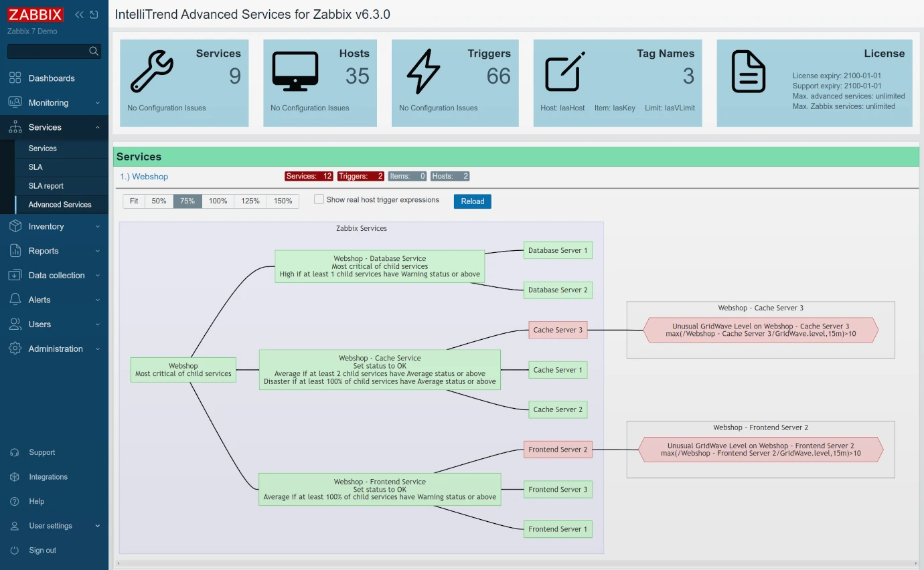Screen dimensions: 924x570
Task: Expand the Monitoring menu chevron
Action: click(x=98, y=103)
